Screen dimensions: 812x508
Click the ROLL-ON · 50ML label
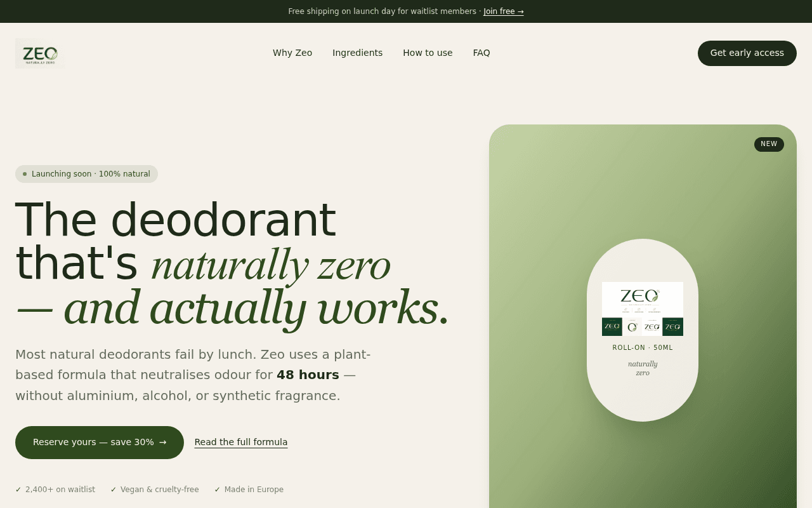(643, 348)
